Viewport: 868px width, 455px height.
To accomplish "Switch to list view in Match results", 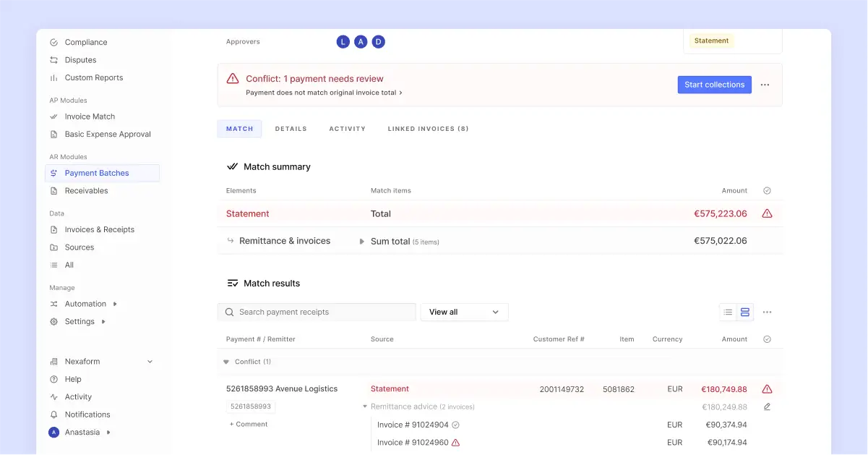I will [x=728, y=312].
